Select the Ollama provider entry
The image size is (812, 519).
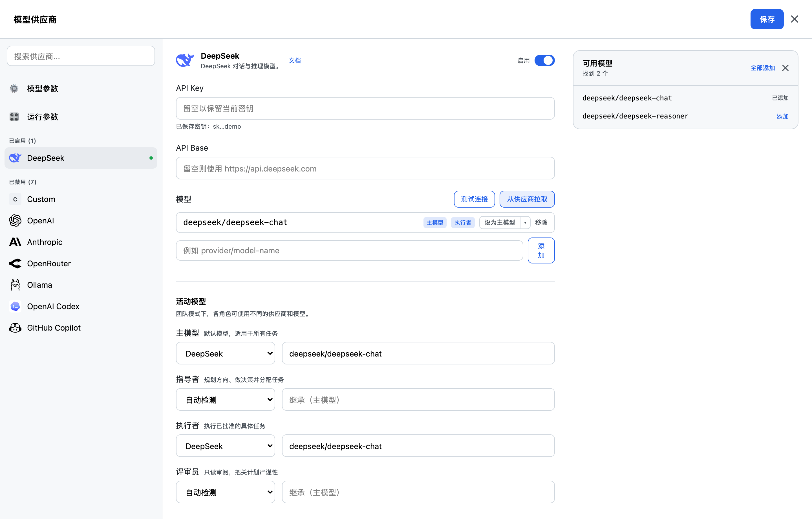(81, 285)
